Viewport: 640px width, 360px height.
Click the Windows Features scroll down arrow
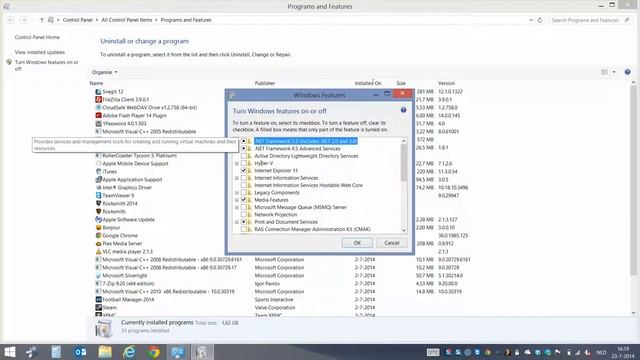point(404,230)
